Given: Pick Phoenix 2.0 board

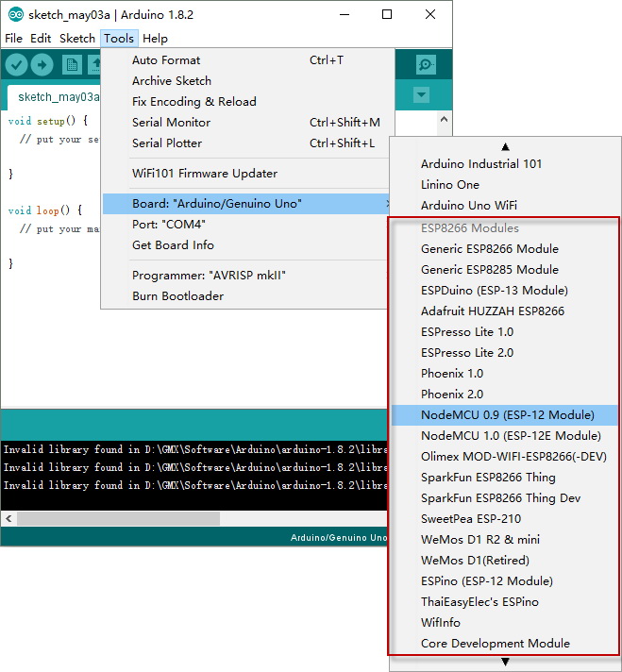Looking at the screenshot, I should (505, 395).
